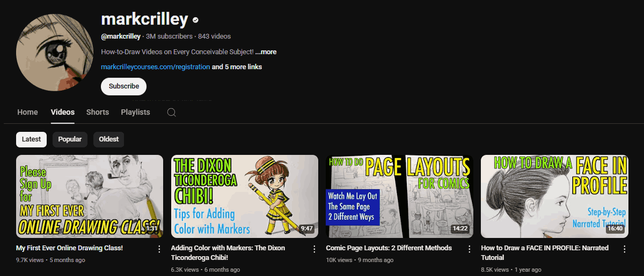
Task: Switch to the Videos tab
Action: [x=63, y=112]
